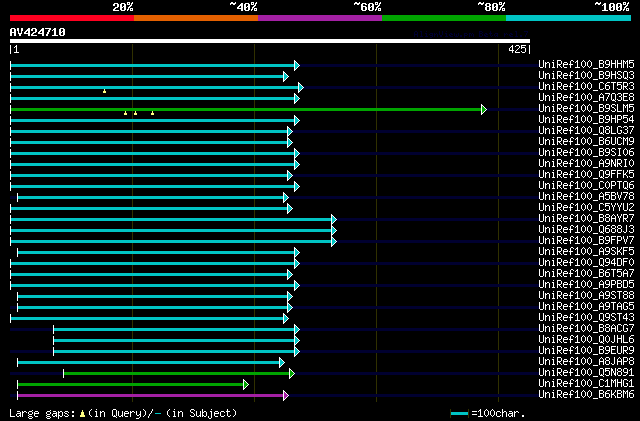Select the UniRef100_B6KBM6 label

[586, 395]
